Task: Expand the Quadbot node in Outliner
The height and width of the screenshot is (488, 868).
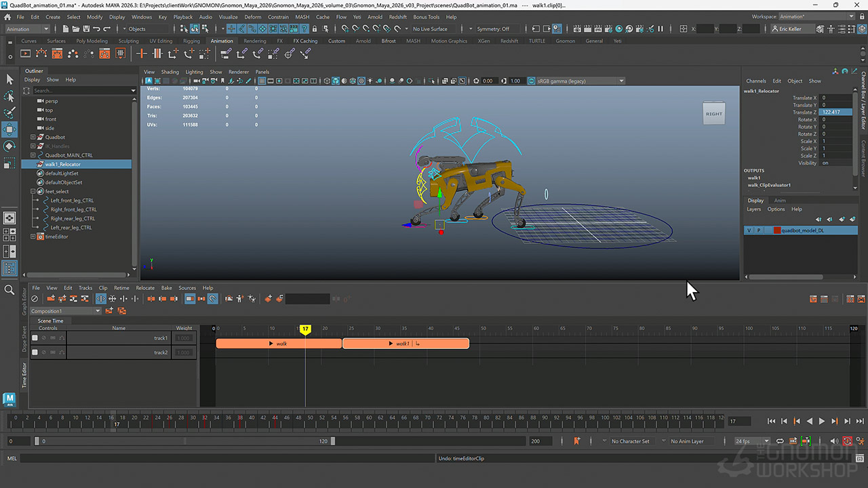Action: [x=33, y=137]
